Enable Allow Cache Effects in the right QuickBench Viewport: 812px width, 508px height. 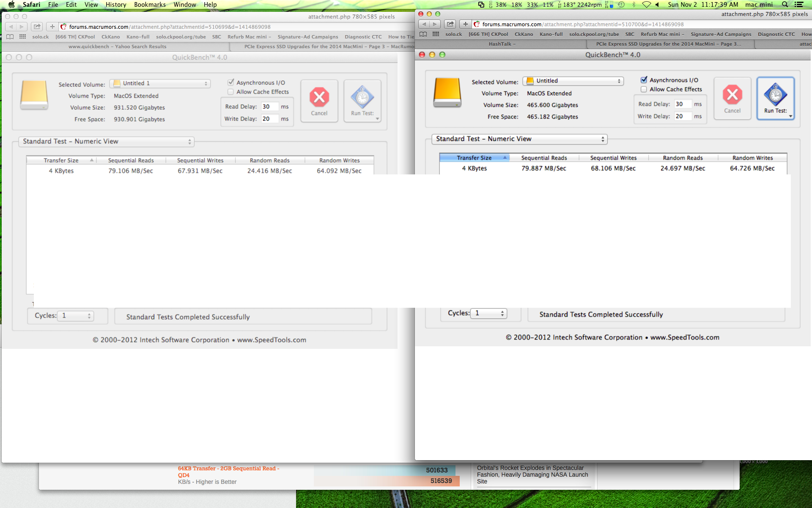[x=644, y=89]
